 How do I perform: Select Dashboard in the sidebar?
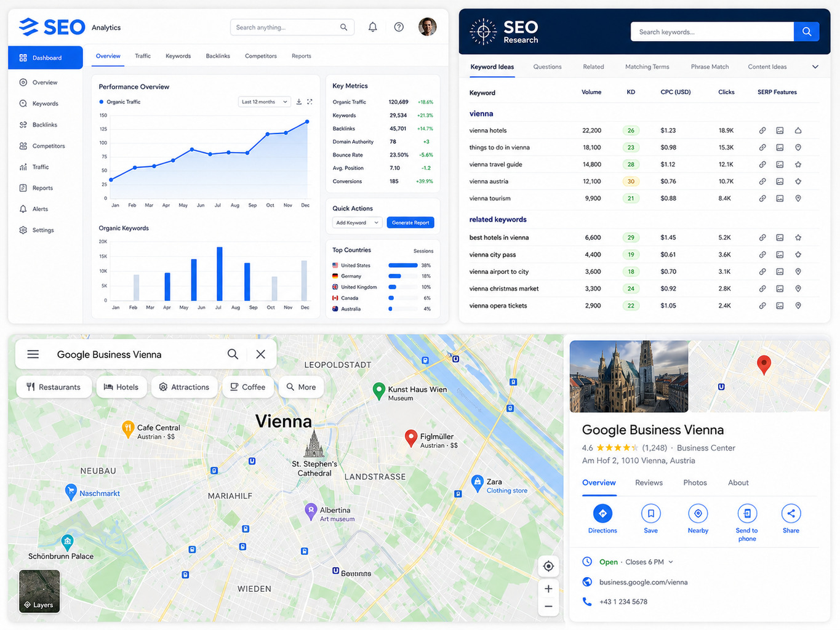[46, 58]
